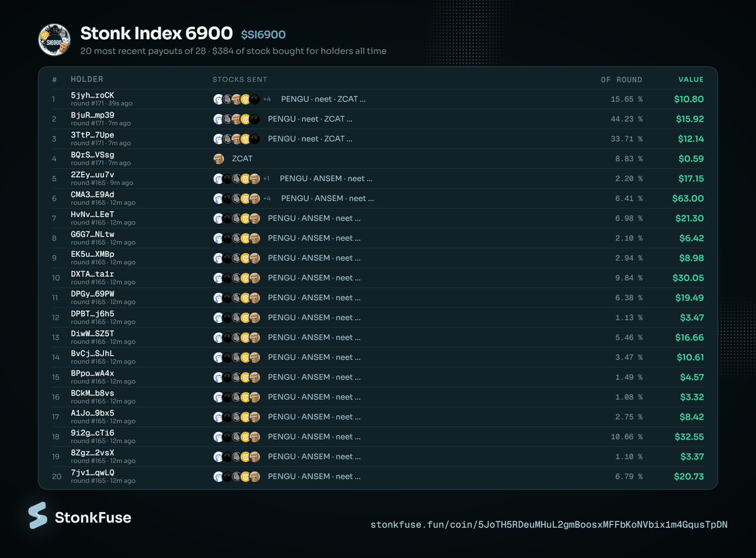Select holder DPBT…j6h5
The height and width of the screenshot is (558, 756).
[x=93, y=313]
